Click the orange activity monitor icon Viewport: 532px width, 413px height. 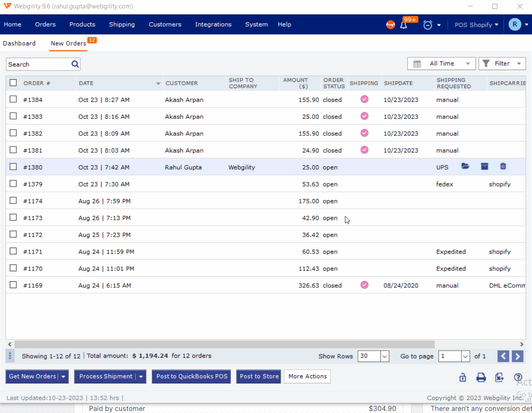(x=391, y=25)
